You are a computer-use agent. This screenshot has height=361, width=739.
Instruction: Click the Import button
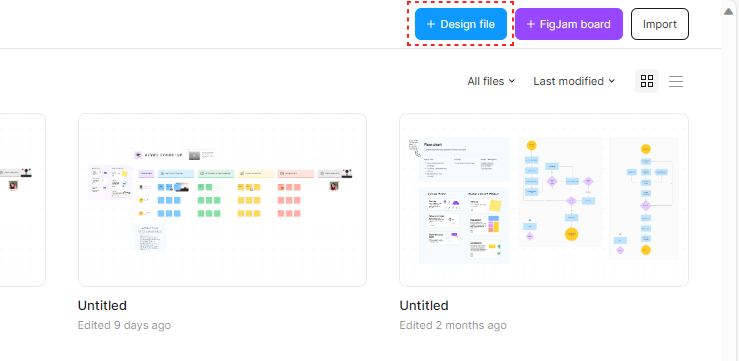click(660, 24)
